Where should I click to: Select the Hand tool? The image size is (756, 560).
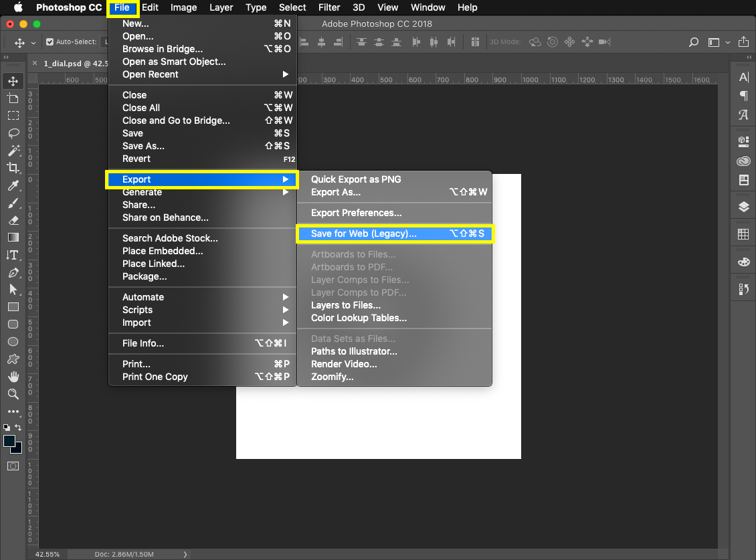[x=13, y=377]
